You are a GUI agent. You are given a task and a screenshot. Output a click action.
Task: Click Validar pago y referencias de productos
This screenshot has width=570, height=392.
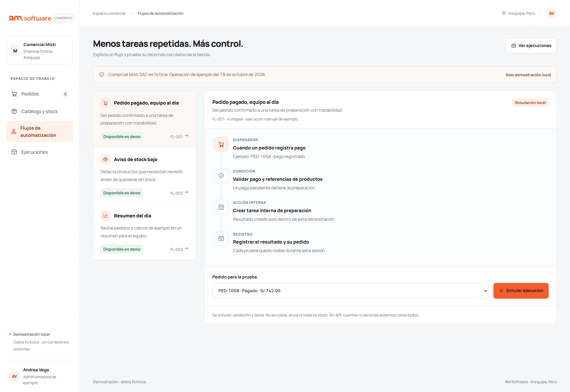277,179
